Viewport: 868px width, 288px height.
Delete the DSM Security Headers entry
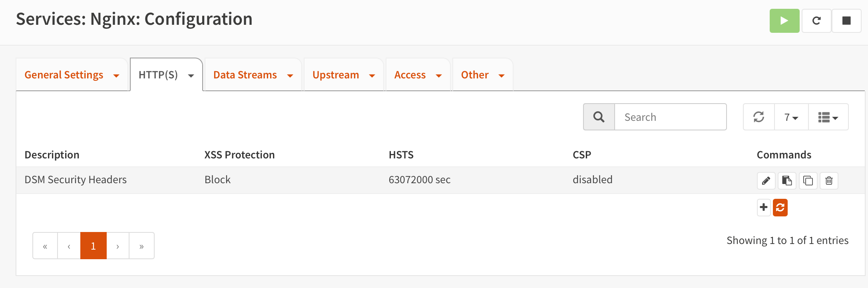829,181
